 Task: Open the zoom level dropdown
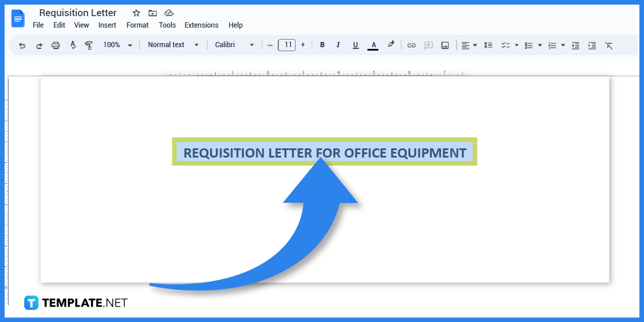[117, 45]
